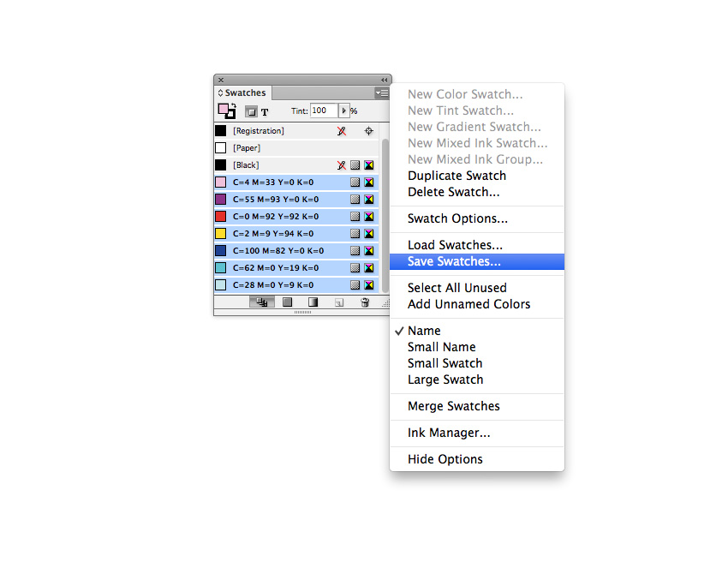The image size is (728, 568).
Task: Click the CMYK icon on C=28 M=0 Y=9 row
Action: click(x=369, y=285)
